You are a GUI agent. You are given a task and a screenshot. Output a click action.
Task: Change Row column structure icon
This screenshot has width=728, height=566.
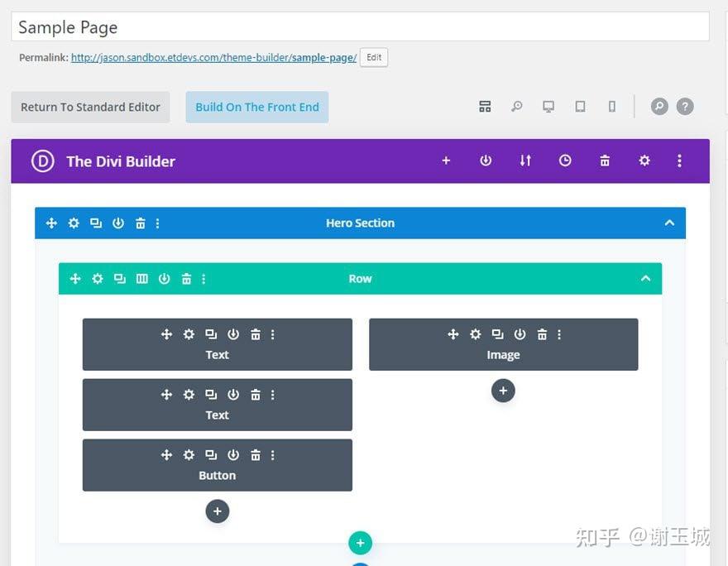(x=142, y=279)
